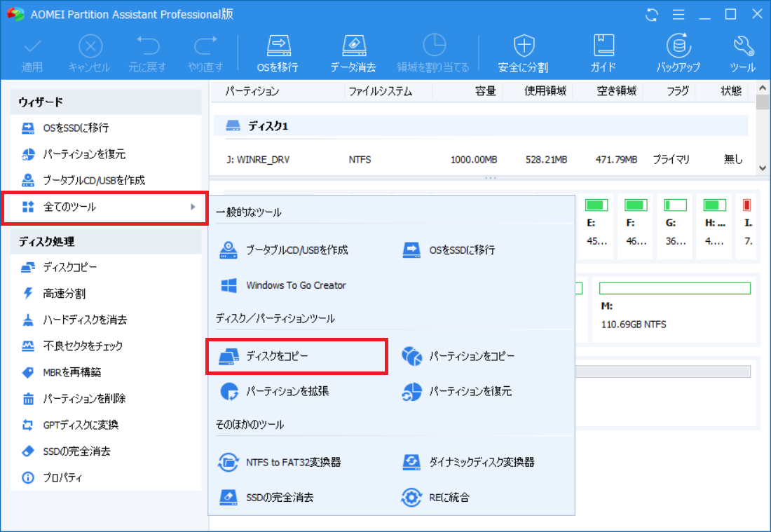Click the 使用領域 column header
Viewport: 771px width, 532px height.
click(x=545, y=91)
